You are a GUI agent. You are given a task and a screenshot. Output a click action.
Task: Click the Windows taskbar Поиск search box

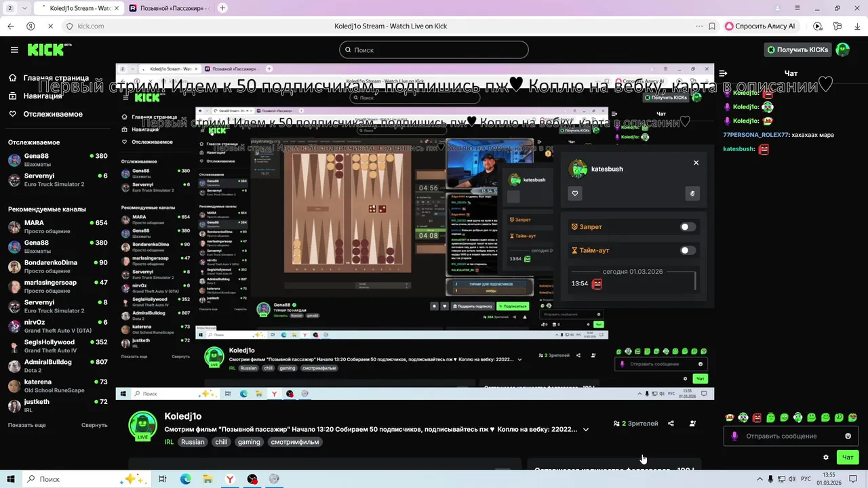(x=85, y=479)
